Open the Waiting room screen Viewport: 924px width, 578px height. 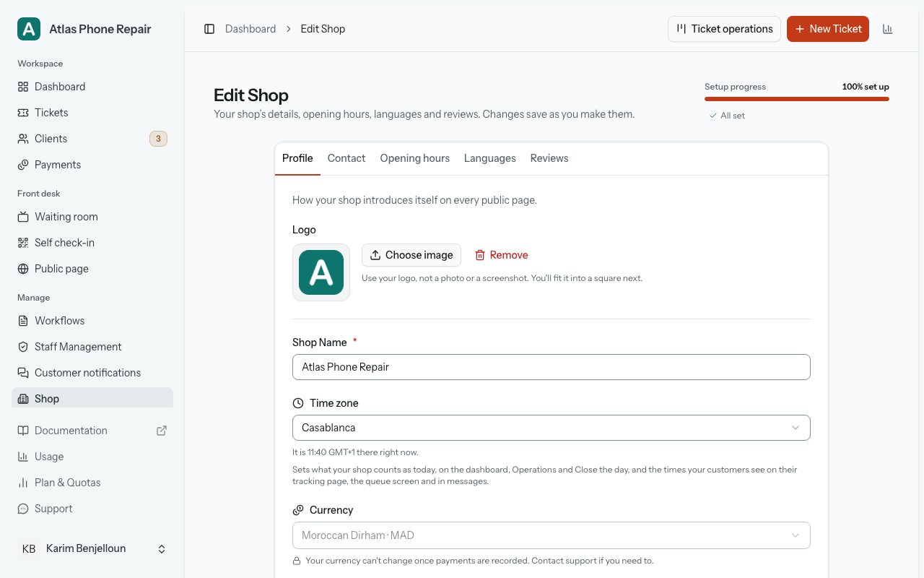[92, 217]
